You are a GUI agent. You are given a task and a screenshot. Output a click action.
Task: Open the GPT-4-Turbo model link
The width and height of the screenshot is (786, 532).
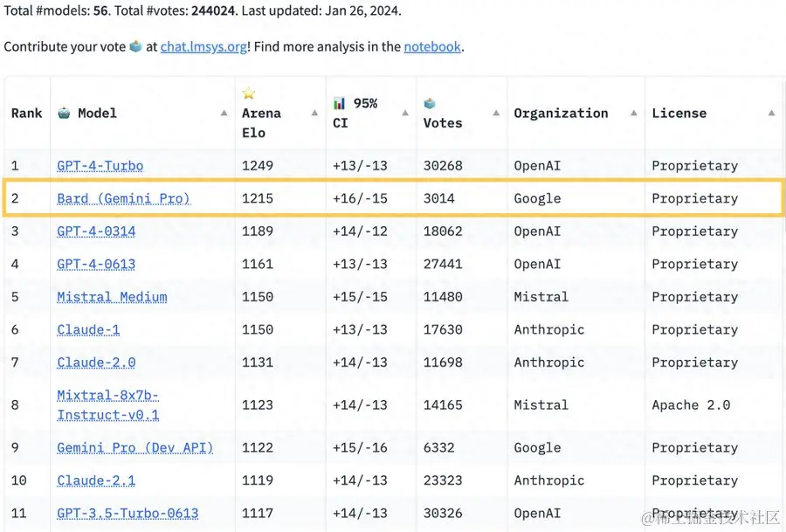point(100,166)
